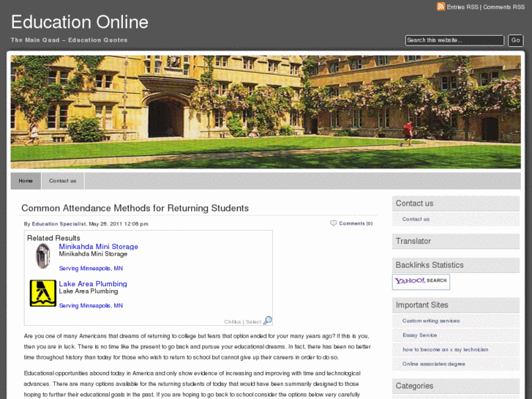Open the Comments (0) link
The width and height of the screenshot is (532, 399).
pyautogui.click(x=356, y=223)
